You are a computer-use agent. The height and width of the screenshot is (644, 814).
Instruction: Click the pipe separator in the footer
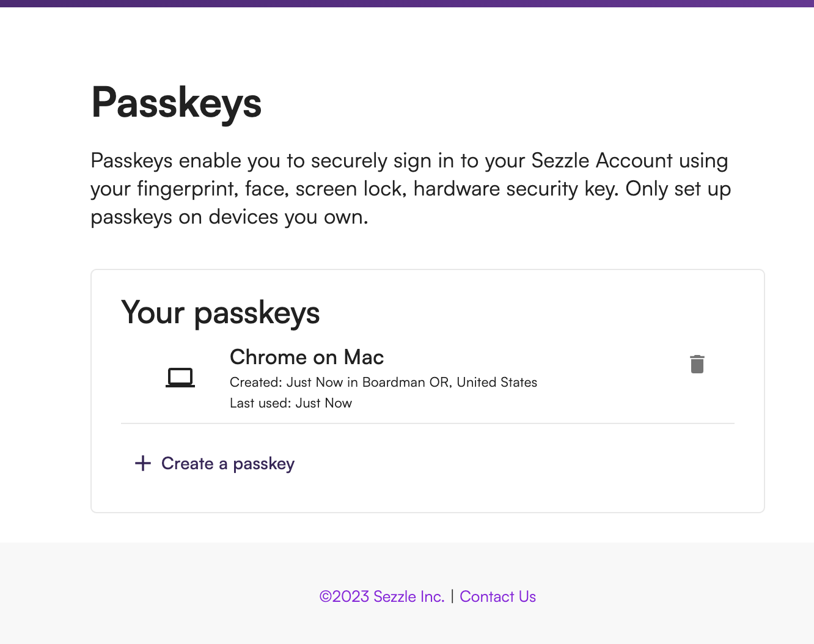[x=452, y=596]
